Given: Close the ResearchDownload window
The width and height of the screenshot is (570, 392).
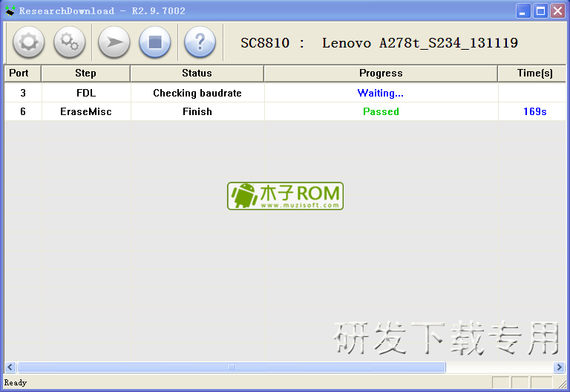Looking at the screenshot, I should pos(557,11).
